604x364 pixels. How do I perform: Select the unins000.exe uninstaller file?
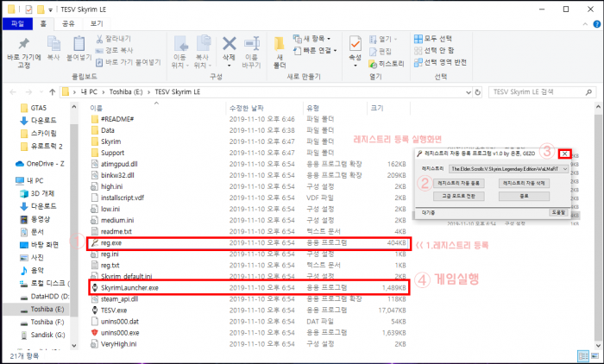pos(249,333)
